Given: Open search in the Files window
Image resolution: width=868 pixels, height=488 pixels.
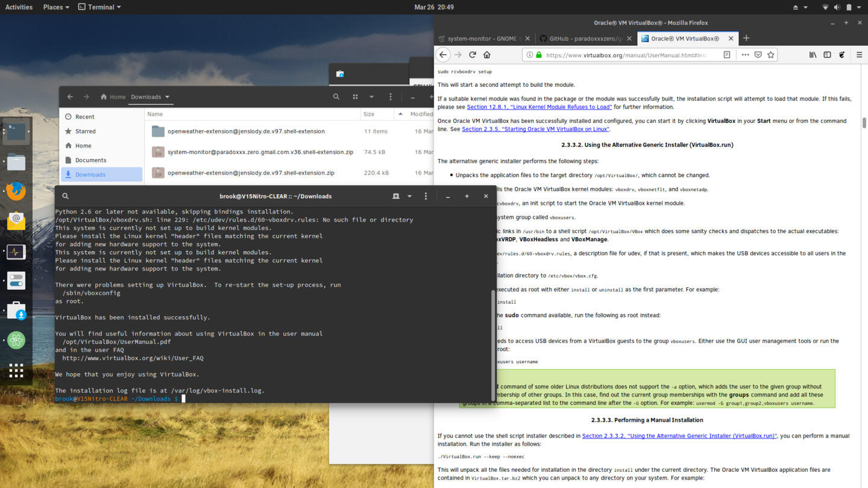Looking at the screenshot, I should point(336,96).
